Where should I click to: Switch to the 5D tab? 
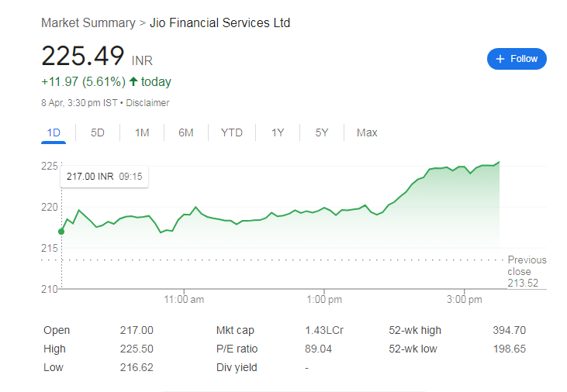pyautogui.click(x=98, y=132)
